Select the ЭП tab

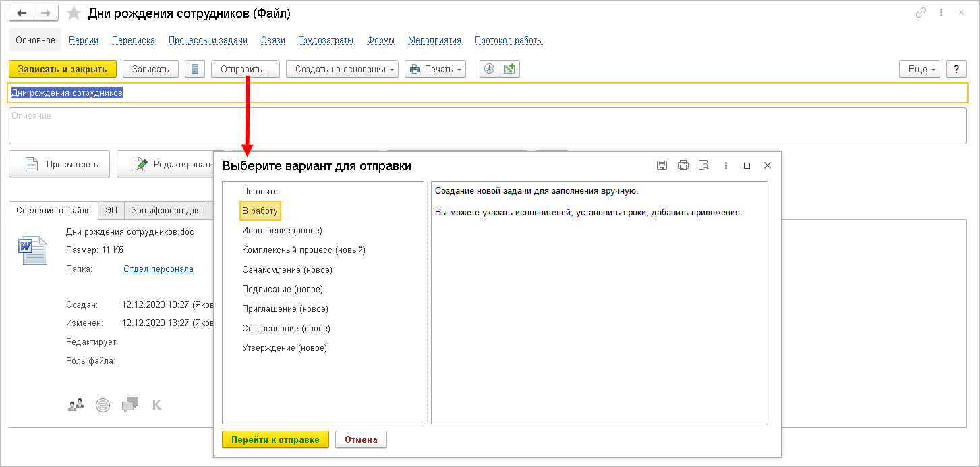tap(111, 211)
